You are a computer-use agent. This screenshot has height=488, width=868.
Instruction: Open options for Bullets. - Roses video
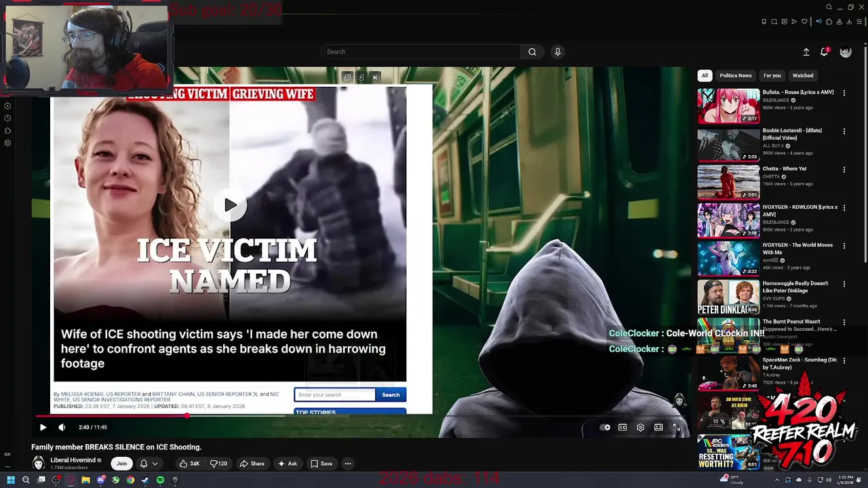[x=844, y=93]
